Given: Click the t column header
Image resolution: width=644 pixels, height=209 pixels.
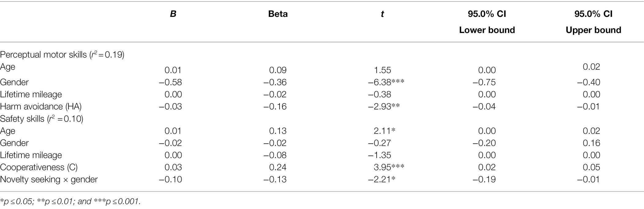Looking at the screenshot, I should click(x=382, y=14).
